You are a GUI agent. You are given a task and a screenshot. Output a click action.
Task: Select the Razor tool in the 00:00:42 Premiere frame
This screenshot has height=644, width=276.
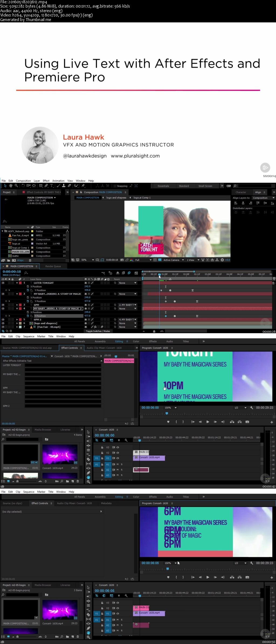[88, 459]
